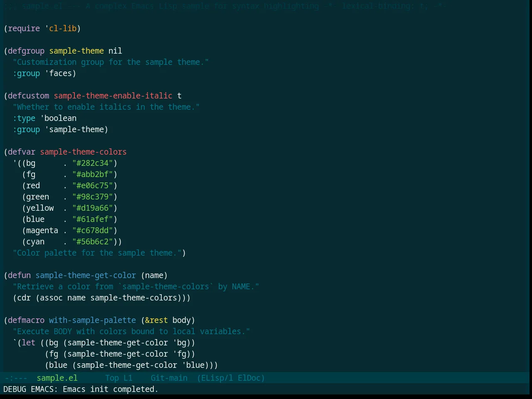Click the "#c678dd" color string
The width and height of the screenshot is (532, 399).
[92, 230]
